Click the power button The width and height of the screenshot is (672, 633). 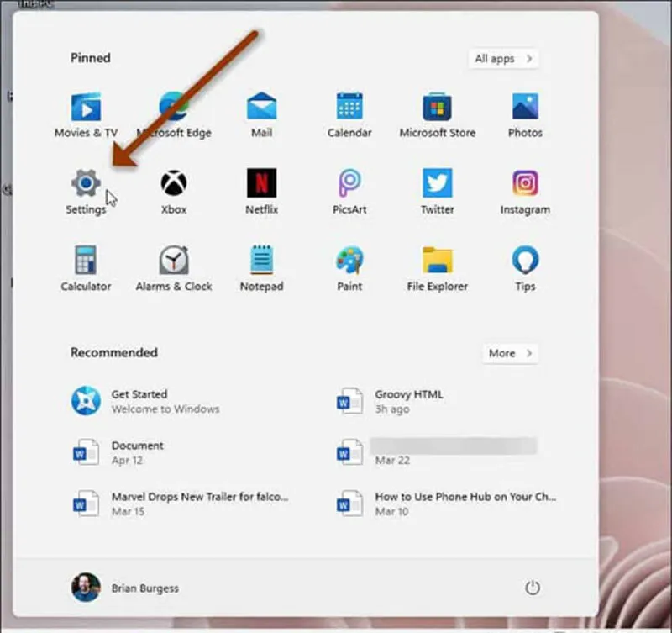532,588
